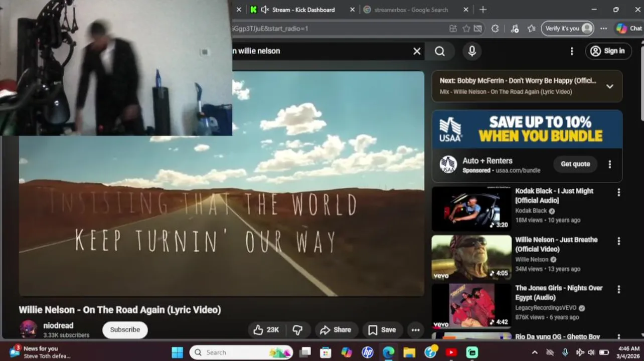Add this page to favorites star
The image size is (644, 361).
pos(466,29)
